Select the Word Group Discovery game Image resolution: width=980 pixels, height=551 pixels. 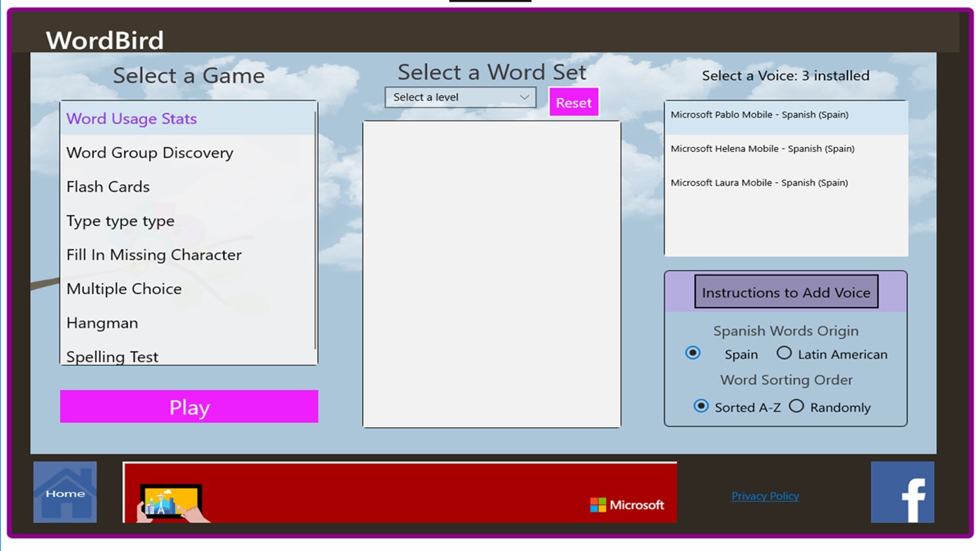149,153
